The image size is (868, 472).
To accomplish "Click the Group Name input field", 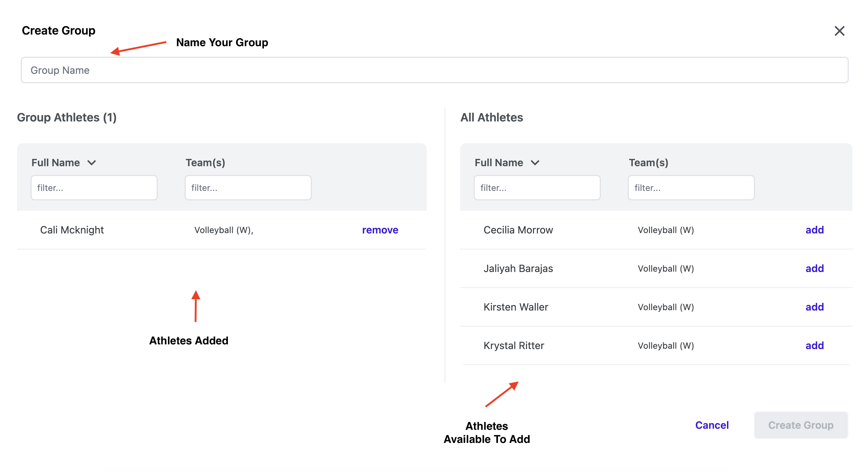I will pos(434,70).
